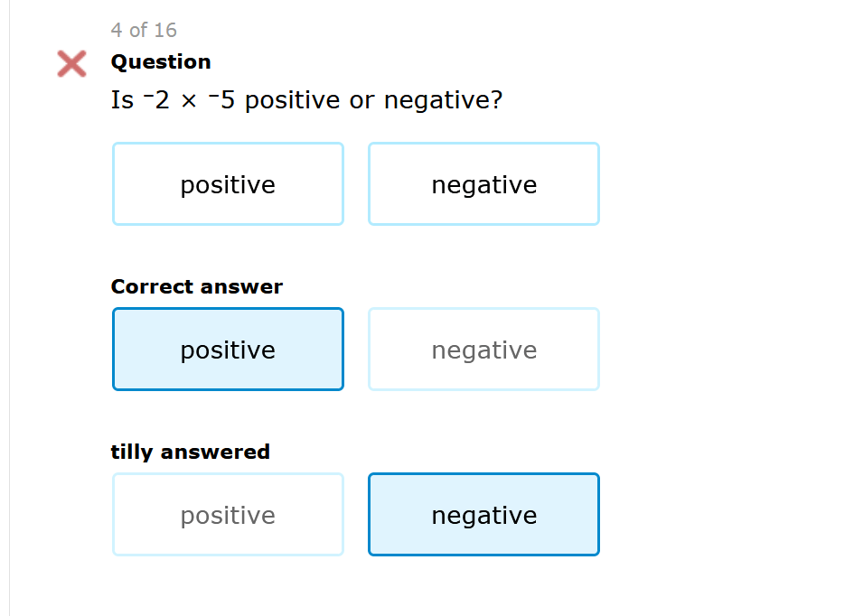
Task: Click the red X incorrect mark
Action: [x=71, y=63]
